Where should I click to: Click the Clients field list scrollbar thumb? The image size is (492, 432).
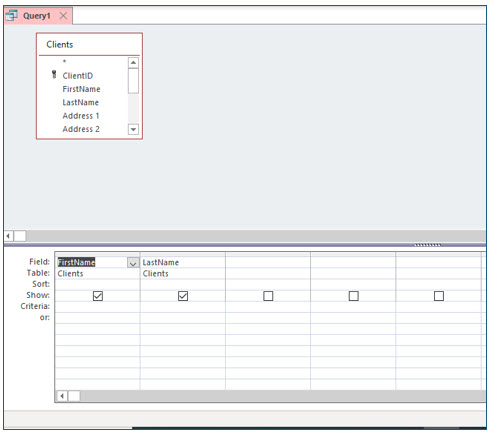click(x=133, y=81)
